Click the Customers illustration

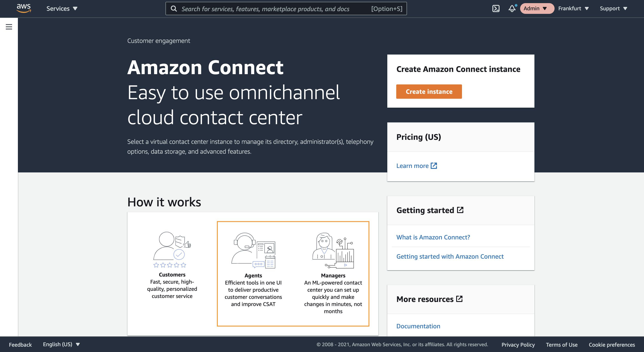(x=172, y=250)
